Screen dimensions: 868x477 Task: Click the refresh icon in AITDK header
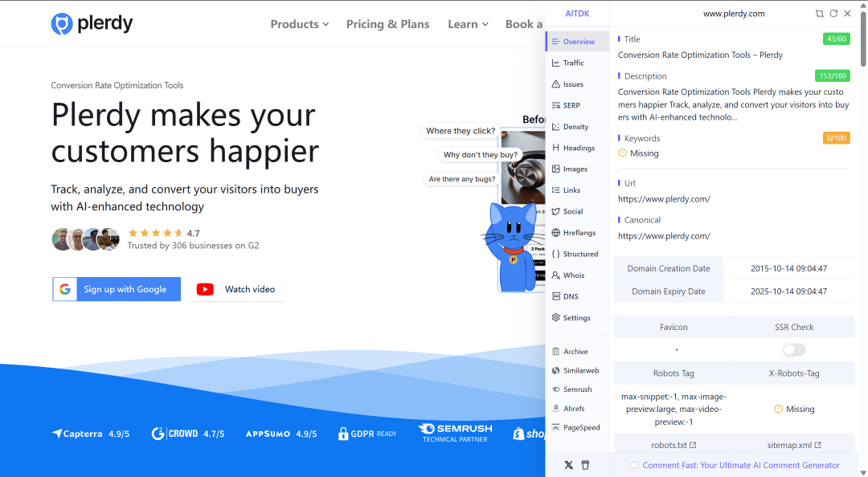(x=833, y=14)
